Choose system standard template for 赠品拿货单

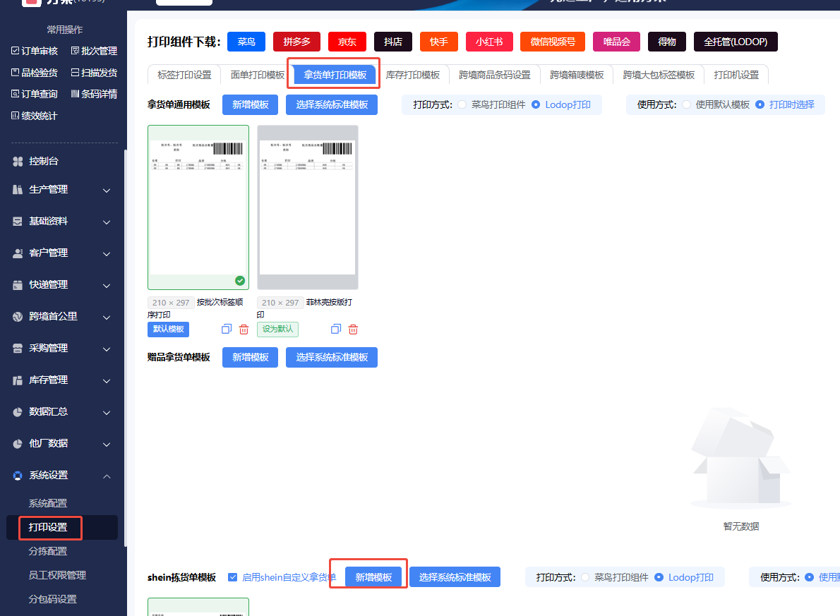click(x=332, y=357)
